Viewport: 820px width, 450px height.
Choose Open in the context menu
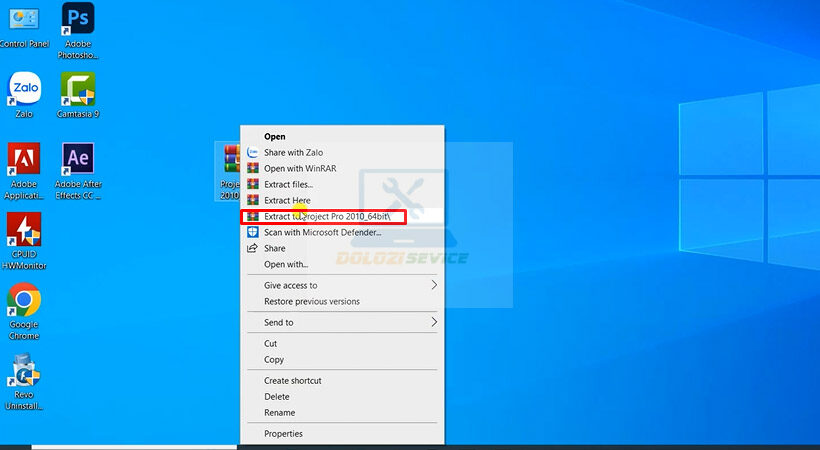coord(275,136)
